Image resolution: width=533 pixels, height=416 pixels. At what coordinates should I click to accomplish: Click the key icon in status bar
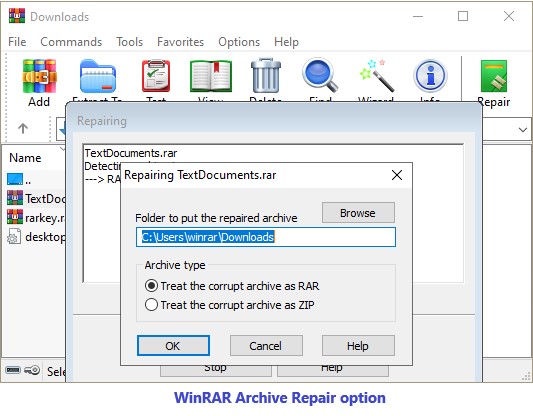coord(32,370)
